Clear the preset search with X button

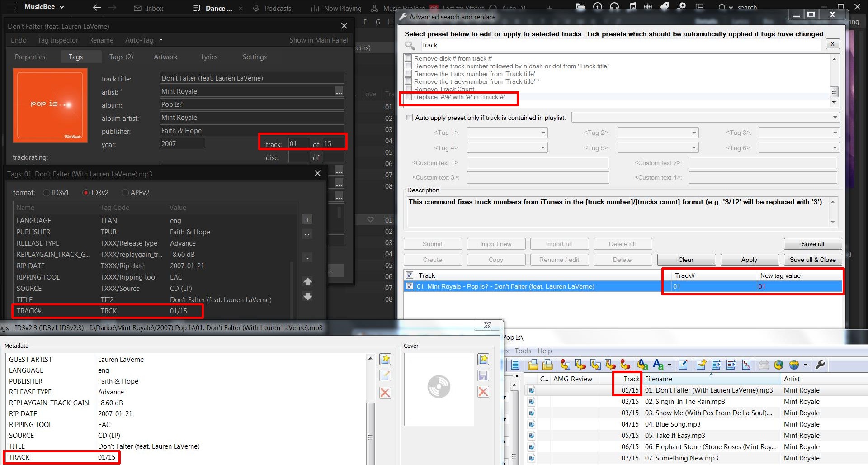832,44
